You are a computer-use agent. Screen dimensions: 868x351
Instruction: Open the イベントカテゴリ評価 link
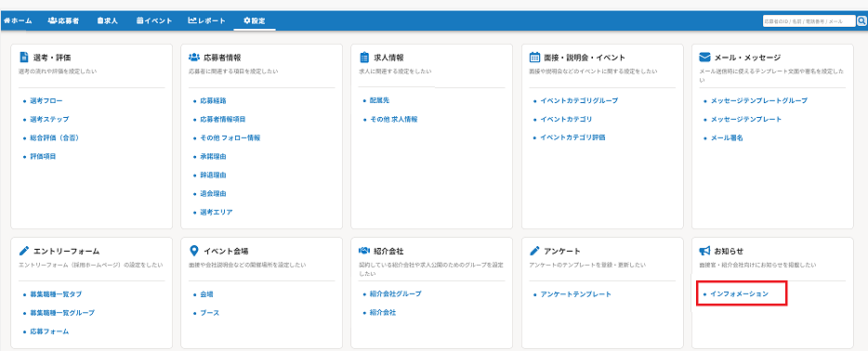(573, 137)
